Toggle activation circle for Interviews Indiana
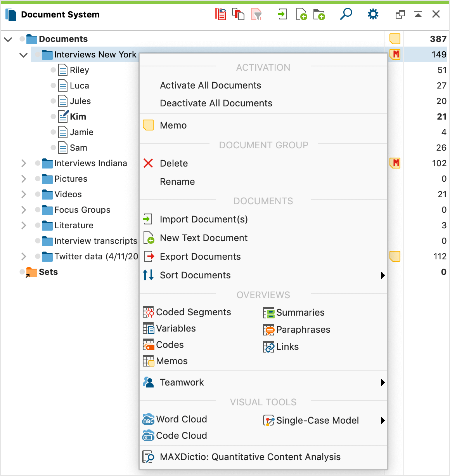 38,163
